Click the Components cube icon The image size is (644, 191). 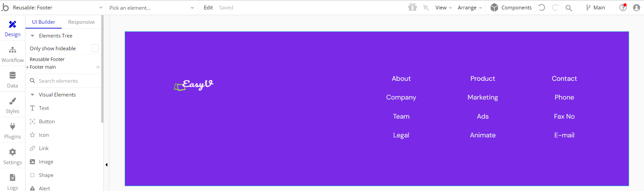[x=494, y=7]
